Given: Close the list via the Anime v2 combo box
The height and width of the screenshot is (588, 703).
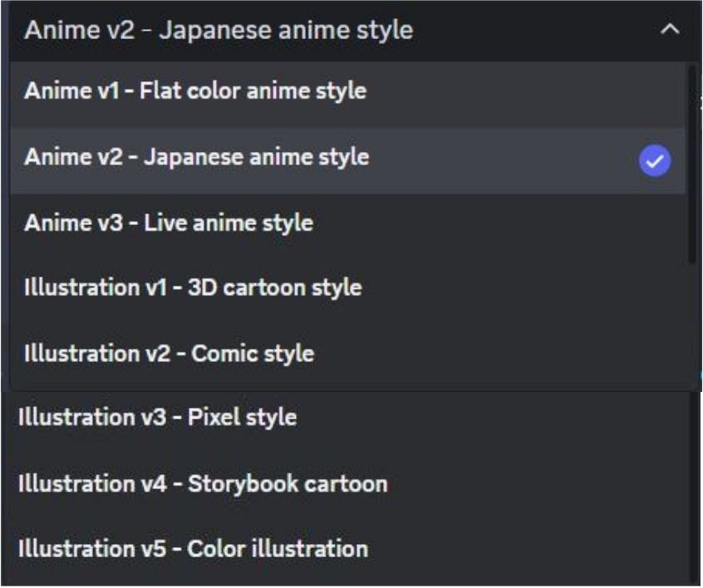Looking at the screenshot, I should tap(352, 31).
